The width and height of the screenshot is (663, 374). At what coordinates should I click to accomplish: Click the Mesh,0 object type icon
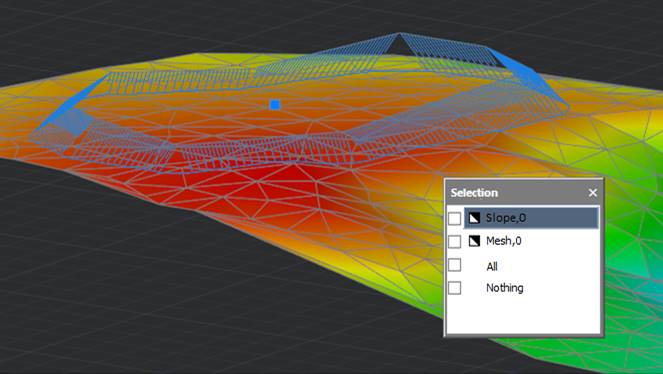click(x=474, y=241)
